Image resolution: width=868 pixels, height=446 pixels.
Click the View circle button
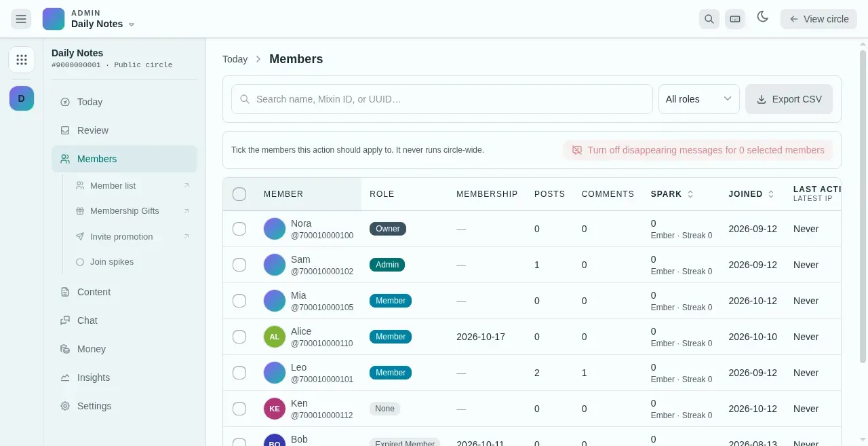point(818,19)
